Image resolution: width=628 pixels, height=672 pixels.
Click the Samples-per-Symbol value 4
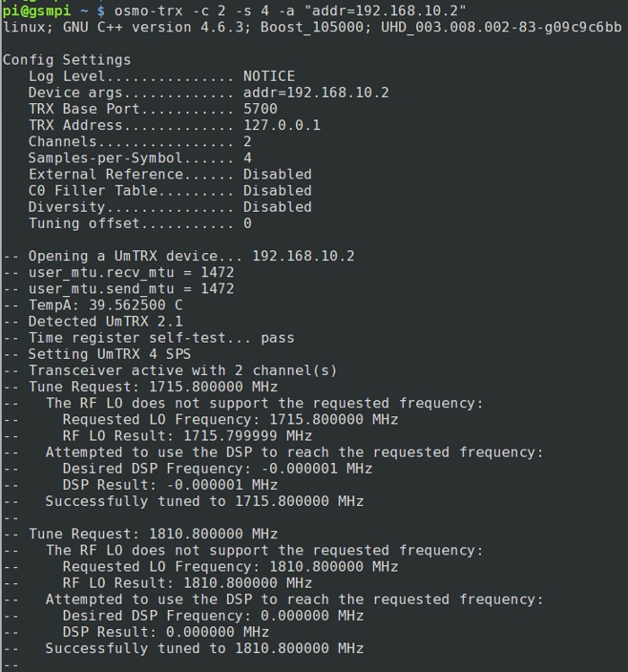[248, 158]
